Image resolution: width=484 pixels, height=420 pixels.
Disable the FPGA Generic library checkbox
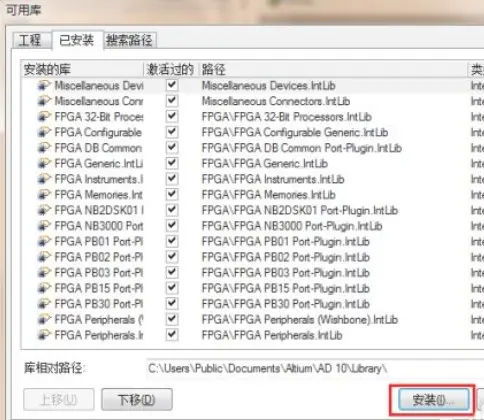pyautogui.click(x=172, y=163)
